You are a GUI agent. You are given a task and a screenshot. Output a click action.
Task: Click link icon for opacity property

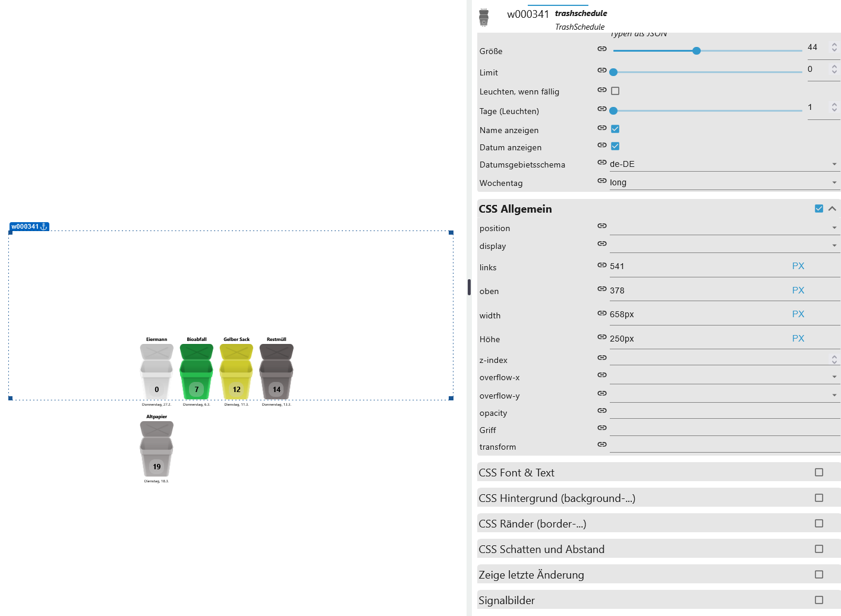(x=602, y=410)
